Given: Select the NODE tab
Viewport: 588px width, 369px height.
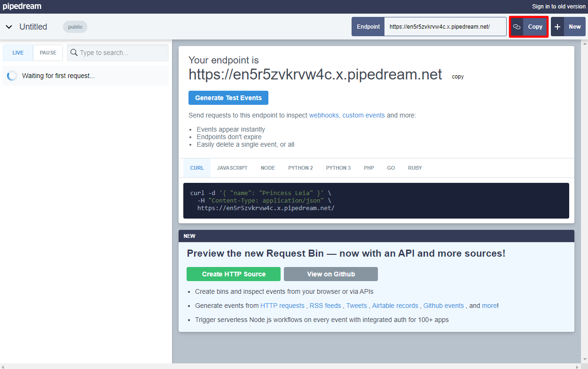Looking at the screenshot, I should pos(268,168).
